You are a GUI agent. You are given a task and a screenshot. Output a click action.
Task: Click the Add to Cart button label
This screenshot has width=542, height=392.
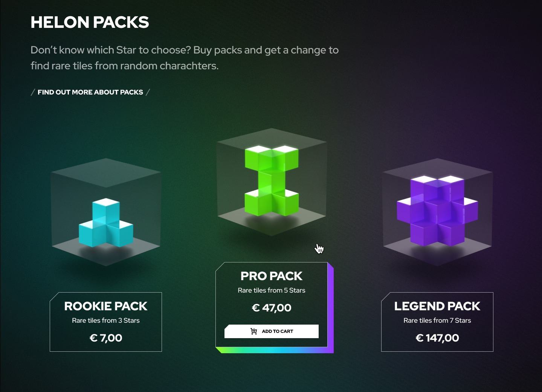277,331
